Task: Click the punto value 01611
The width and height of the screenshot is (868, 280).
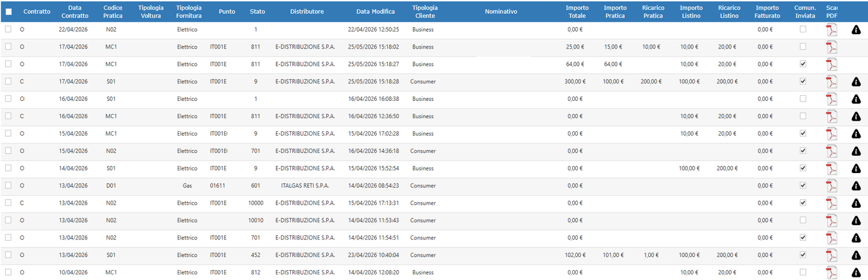Action: click(x=218, y=186)
